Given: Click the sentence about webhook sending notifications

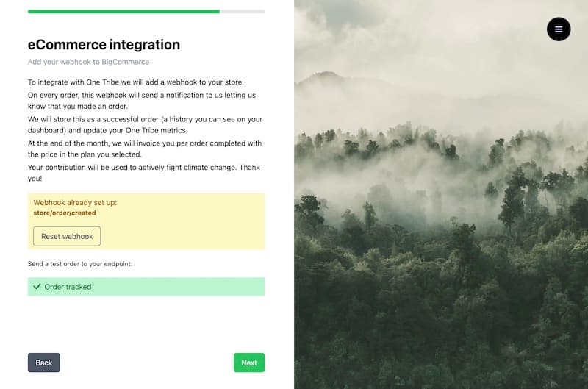Looking at the screenshot, I should coord(142,101).
